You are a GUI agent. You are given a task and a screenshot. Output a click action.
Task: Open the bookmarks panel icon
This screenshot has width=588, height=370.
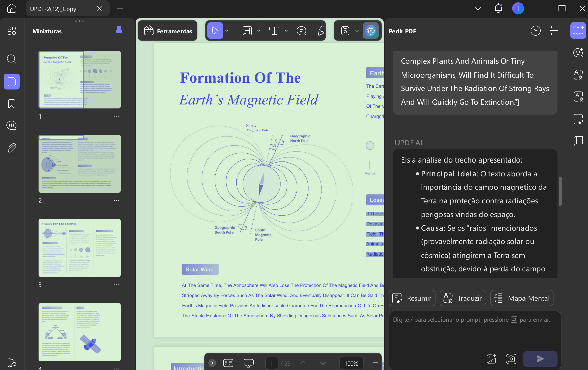[12, 104]
